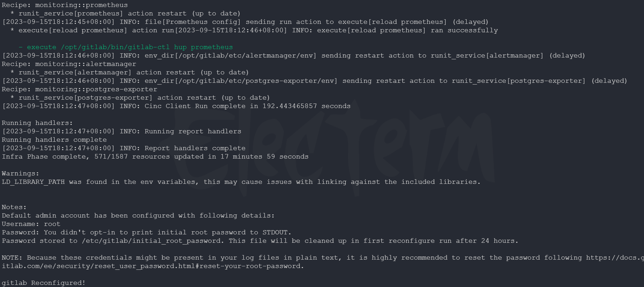
Task: Click the "Warnings:" heading text
Action: pyautogui.click(x=20, y=173)
